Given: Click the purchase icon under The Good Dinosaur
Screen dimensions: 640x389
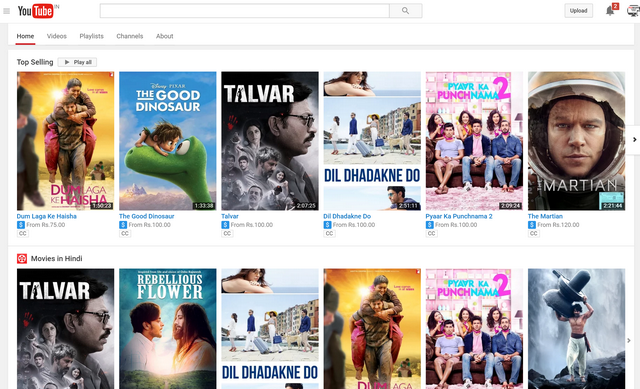Looking at the screenshot, I should (123, 225).
